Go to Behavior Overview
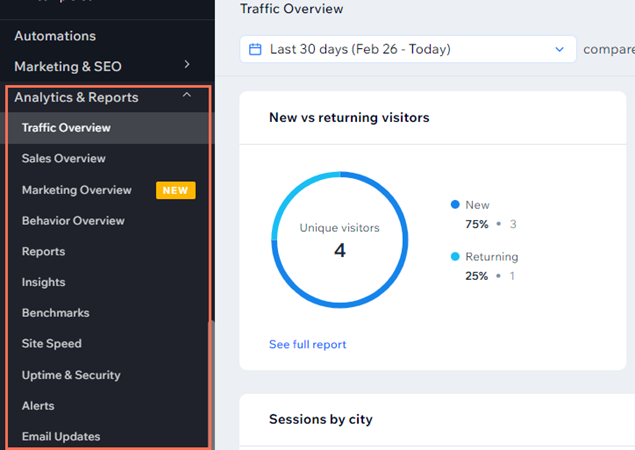Screen dimensions: 635x450 coord(73,221)
